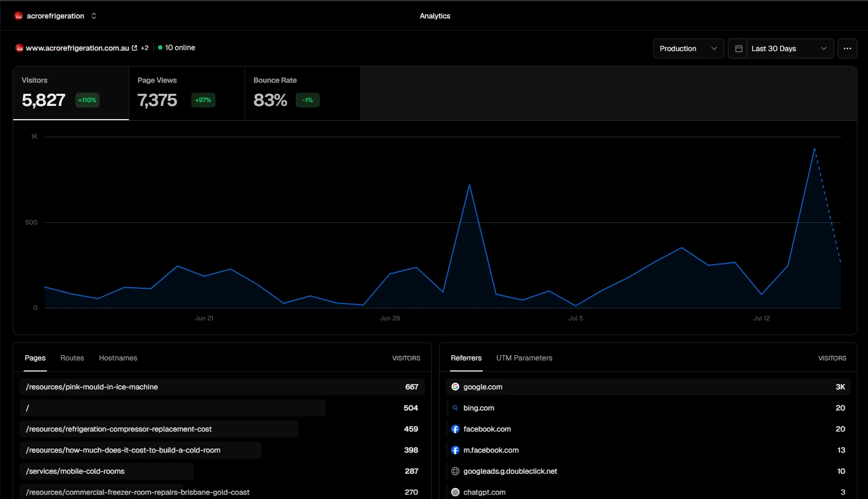Select the Page Views metric tab
This screenshot has height=499, width=868.
pyautogui.click(x=187, y=93)
